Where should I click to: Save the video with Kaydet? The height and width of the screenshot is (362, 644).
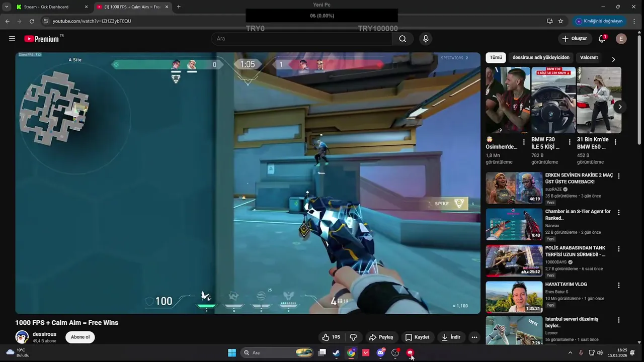pyautogui.click(x=417, y=337)
